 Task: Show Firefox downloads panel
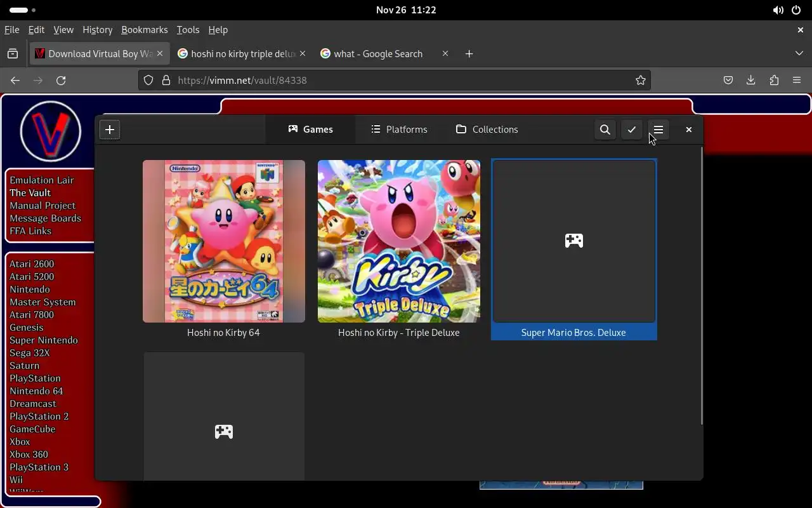pyautogui.click(x=751, y=81)
